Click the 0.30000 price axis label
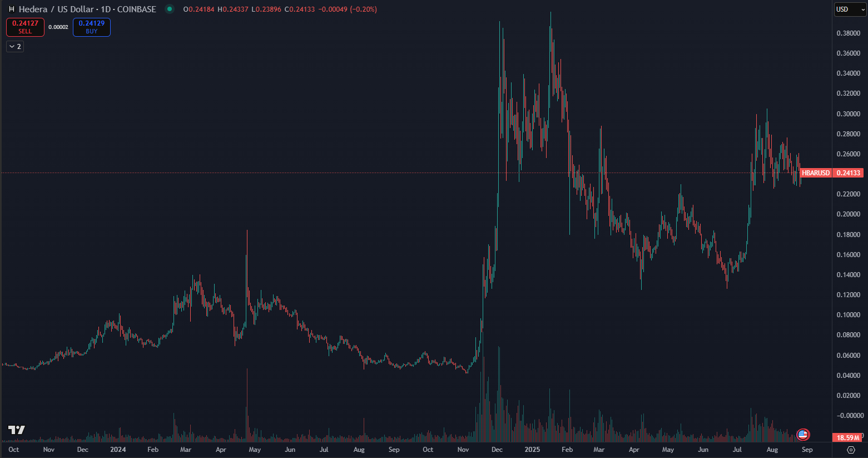The width and height of the screenshot is (868, 458). tap(849, 114)
